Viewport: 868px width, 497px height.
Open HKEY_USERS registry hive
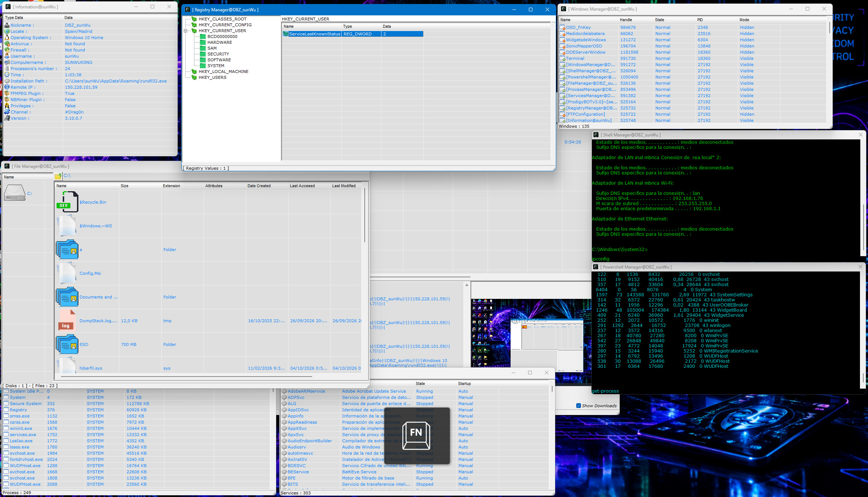(x=212, y=77)
